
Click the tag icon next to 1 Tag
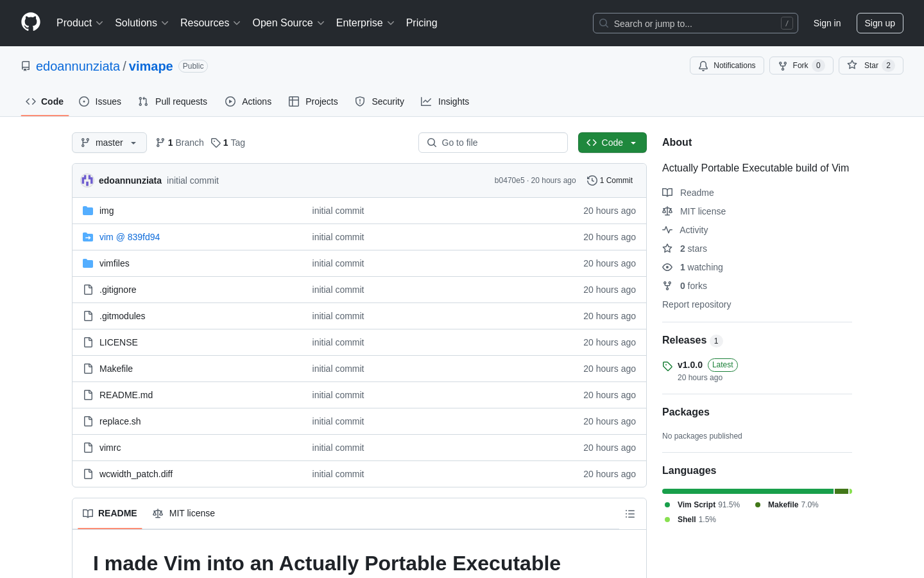tap(216, 143)
